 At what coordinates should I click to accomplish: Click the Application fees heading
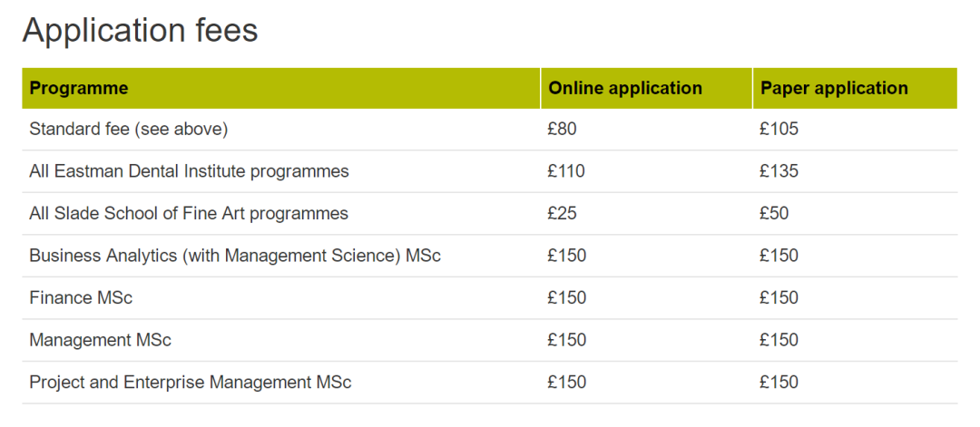tap(141, 30)
